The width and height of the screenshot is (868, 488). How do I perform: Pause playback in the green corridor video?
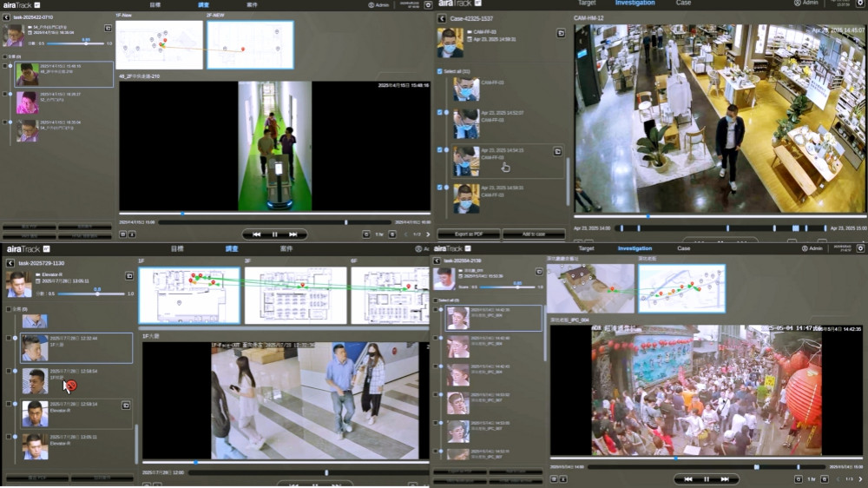(274, 234)
